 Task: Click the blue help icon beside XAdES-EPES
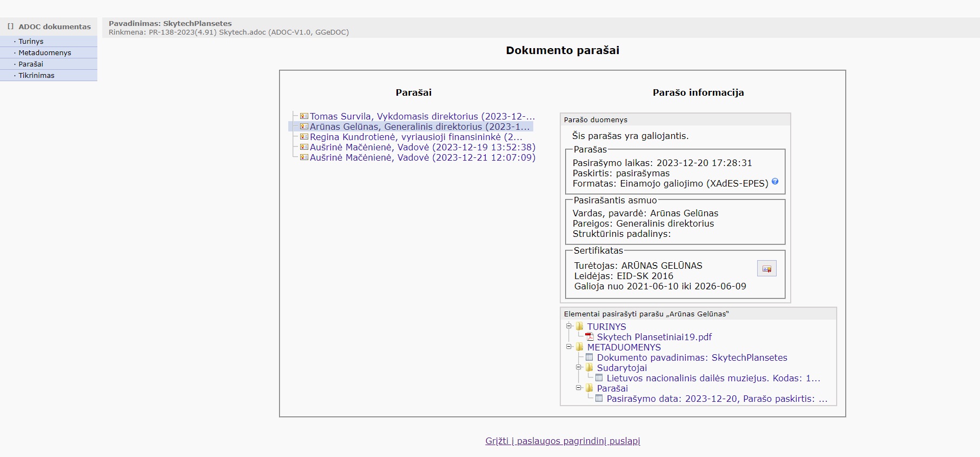point(774,182)
